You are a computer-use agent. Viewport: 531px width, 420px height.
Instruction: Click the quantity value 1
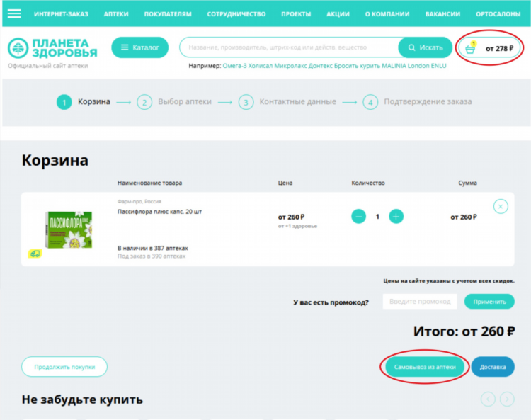point(377,217)
